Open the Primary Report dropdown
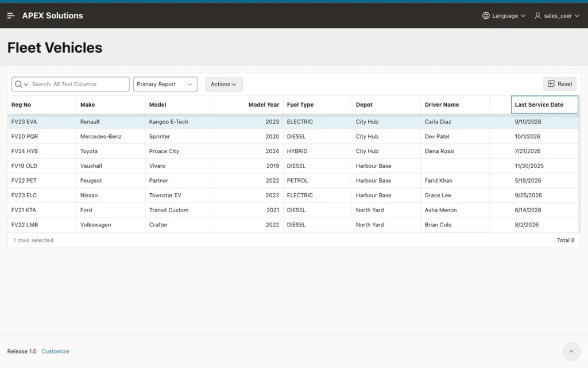This screenshot has width=588, height=368. click(165, 84)
